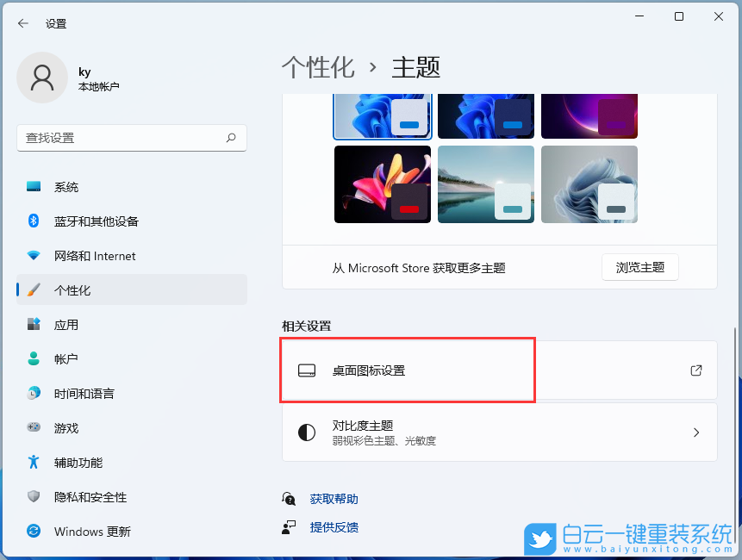Select 时间和语言 from the sidebar
The image size is (742, 560).
click(x=34, y=393)
